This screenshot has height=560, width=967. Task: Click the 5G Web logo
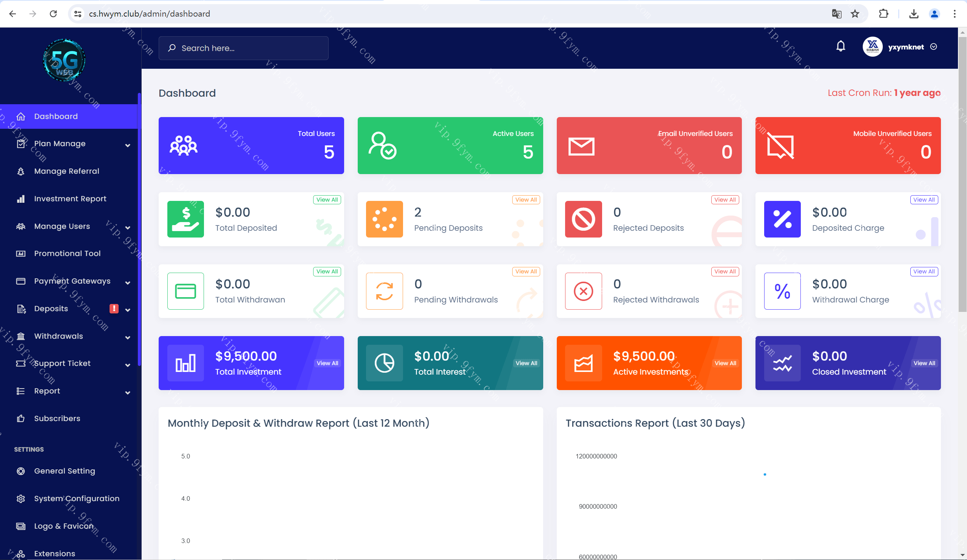(x=64, y=60)
